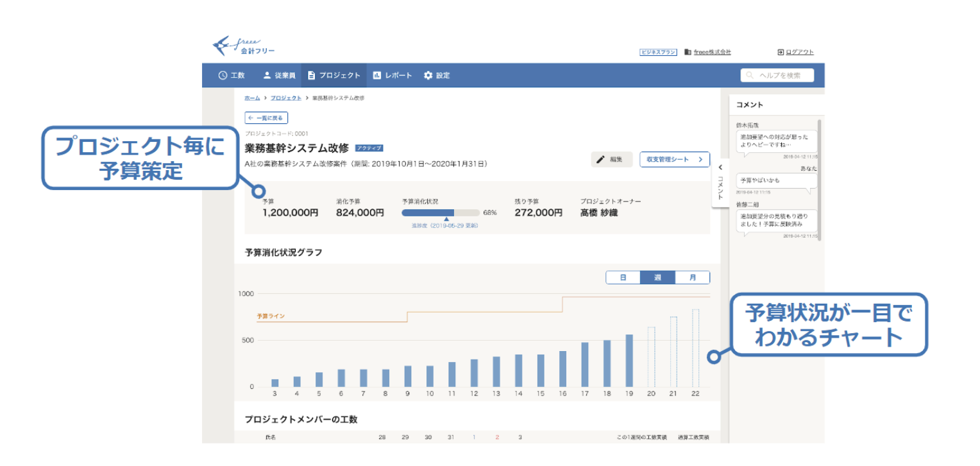The image size is (980, 466).
Task: Click the 通算工数実績 column header
Action: coord(693,437)
